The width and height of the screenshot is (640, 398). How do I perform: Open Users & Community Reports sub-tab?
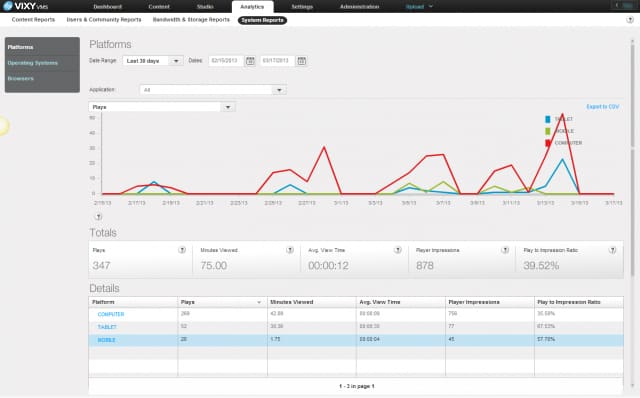tap(104, 20)
